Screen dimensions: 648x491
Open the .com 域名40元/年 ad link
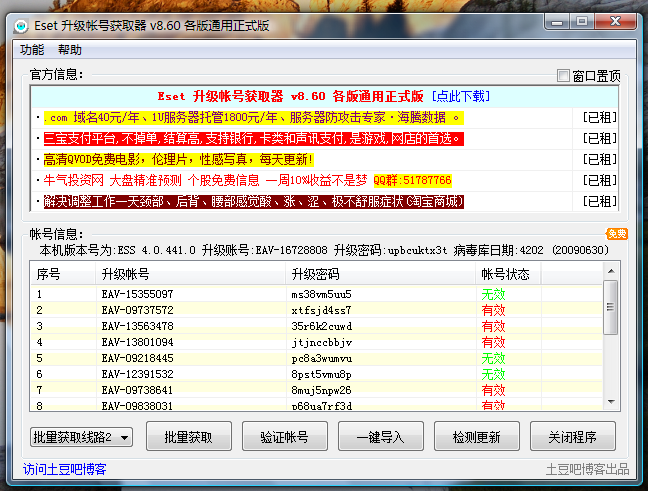click(254, 118)
